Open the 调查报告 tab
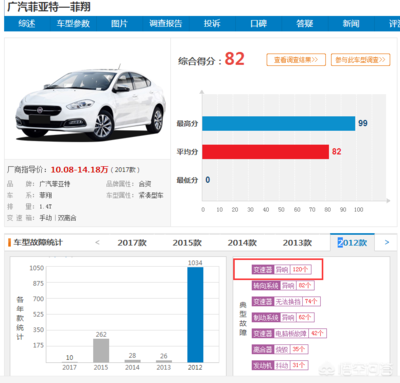The width and height of the screenshot is (400, 383). point(165,23)
